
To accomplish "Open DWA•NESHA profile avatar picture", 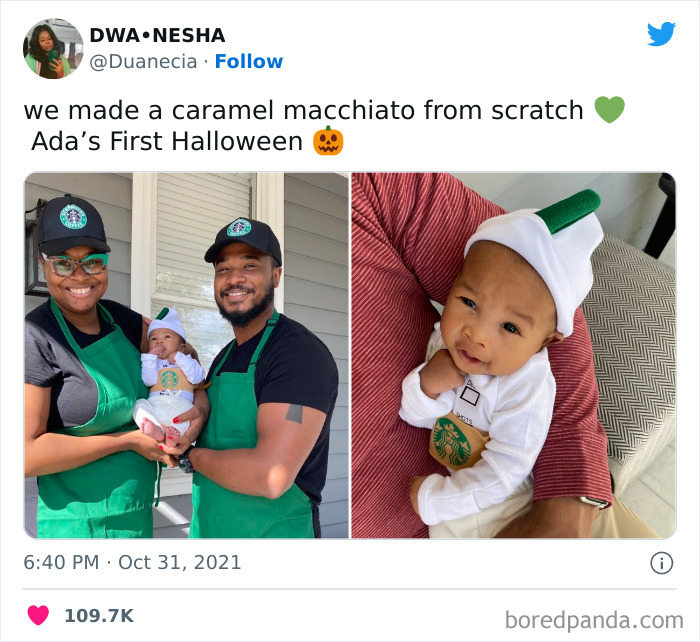I will [x=53, y=49].
